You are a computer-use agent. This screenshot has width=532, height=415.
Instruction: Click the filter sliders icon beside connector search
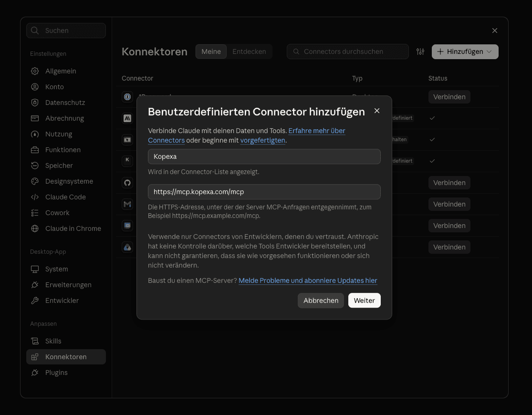pos(420,52)
